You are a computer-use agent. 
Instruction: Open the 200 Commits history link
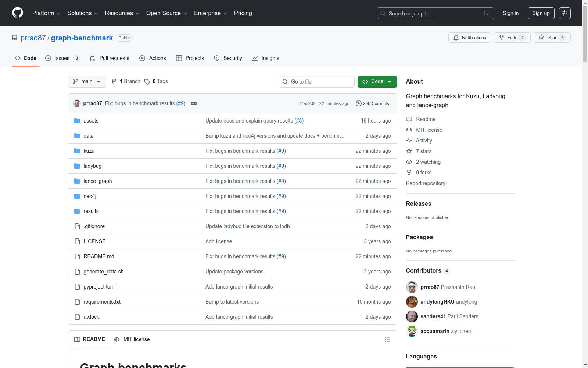click(372, 103)
